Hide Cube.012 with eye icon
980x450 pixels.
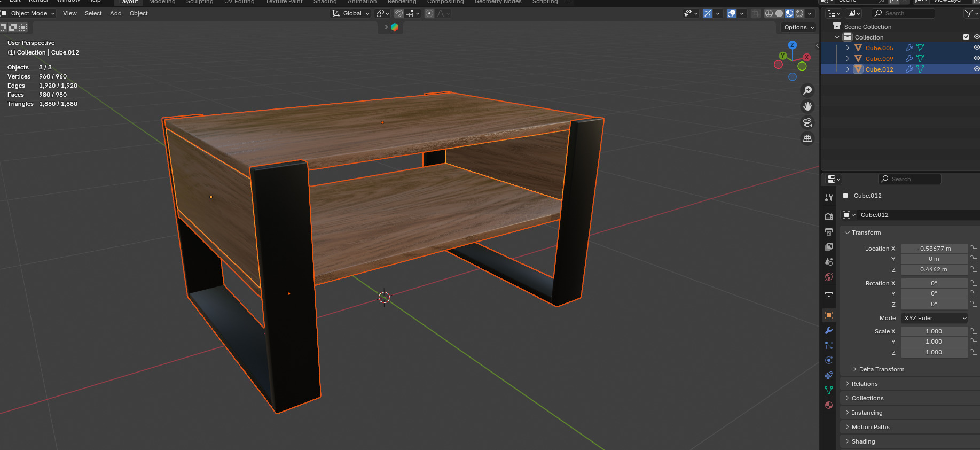coord(976,69)
